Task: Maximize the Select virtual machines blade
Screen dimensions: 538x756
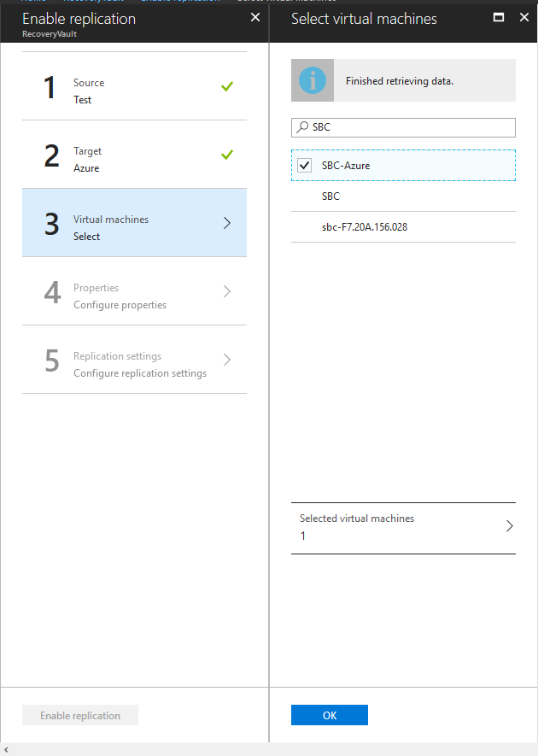Action: 499,17
